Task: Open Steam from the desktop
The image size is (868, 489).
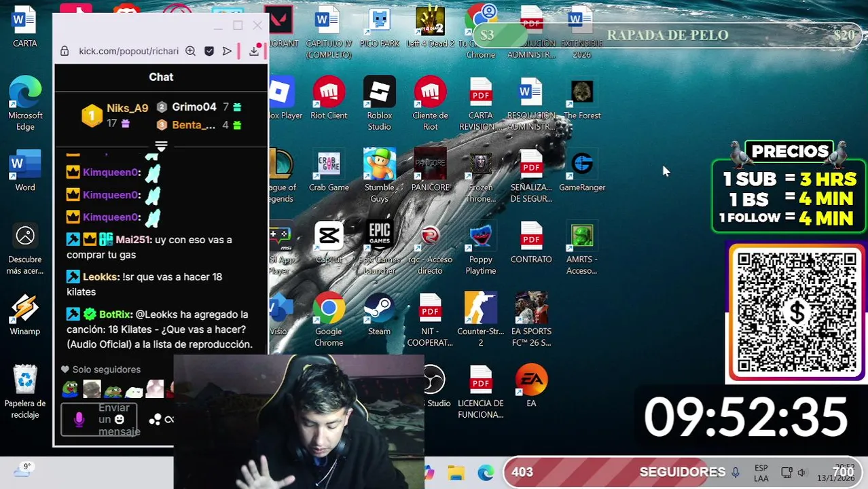Action: pos(379,314)
